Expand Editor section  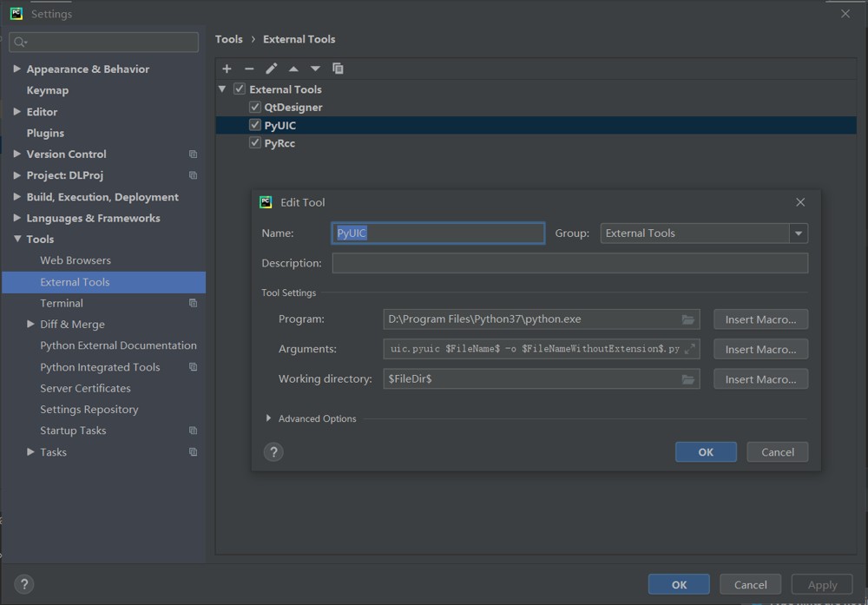click(x=16, y=112)
